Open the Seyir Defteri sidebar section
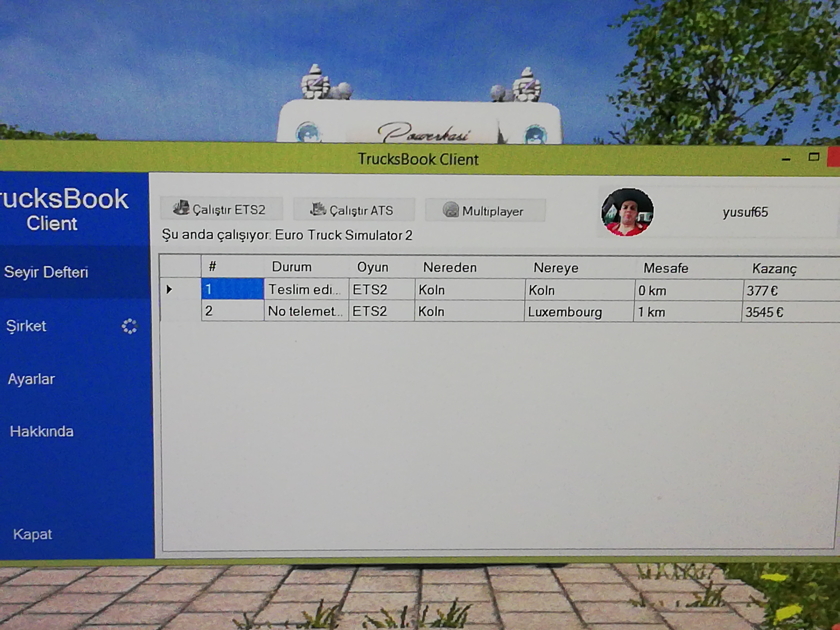The width and height of the screenshot is (840, 630). [x=75, y=272]
